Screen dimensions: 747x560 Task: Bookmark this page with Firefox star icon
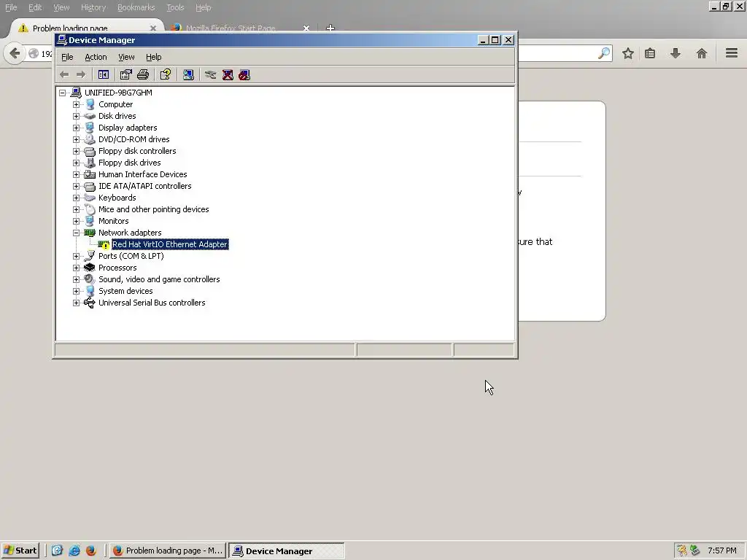click(628, 53)
